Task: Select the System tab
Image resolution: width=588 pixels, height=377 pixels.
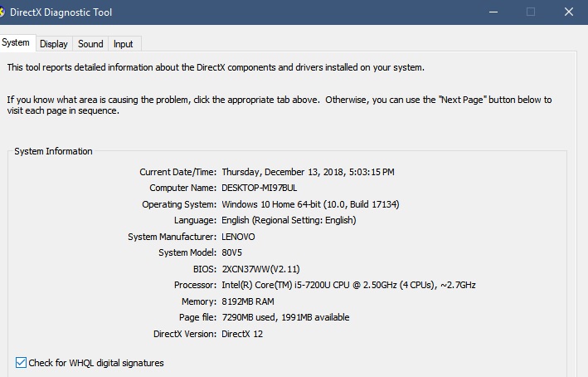Action: pyautogui.click(x=16, y=42)
